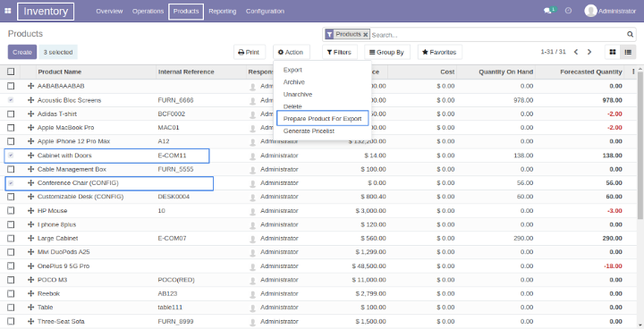The height and width of the screenshot is (329, 644).
Task: Select Prepare Product For Export
Action: tap(322, 119)
